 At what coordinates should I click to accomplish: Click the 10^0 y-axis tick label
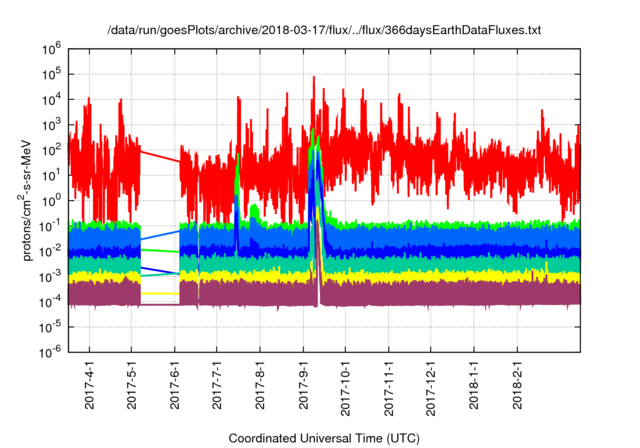51,201
